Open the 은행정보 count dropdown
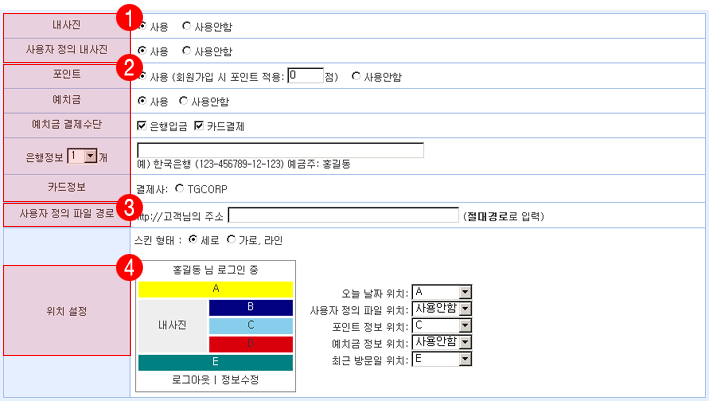709x411 pixels. point(89,157)
